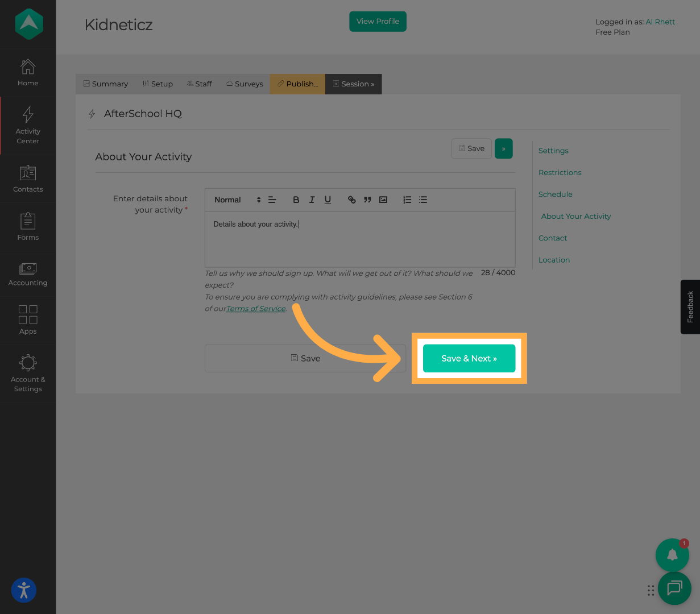Open Accounting in the sidebar
Viewport: 700px width, 614px height.
pyautogui.click(x=28, y=274)
